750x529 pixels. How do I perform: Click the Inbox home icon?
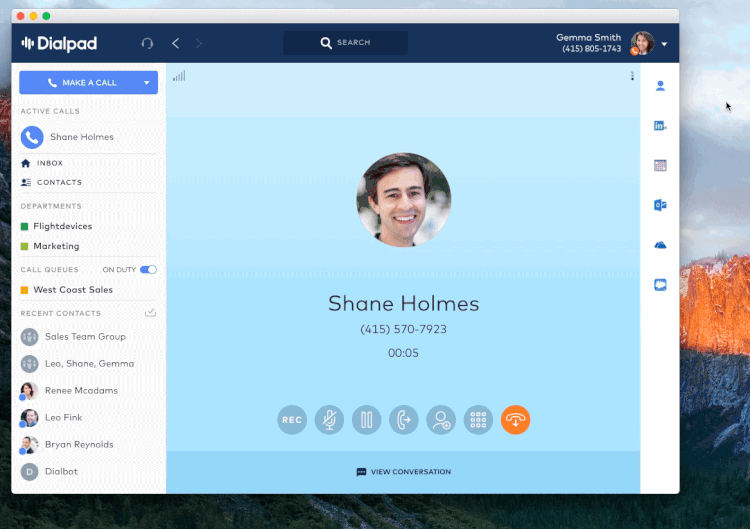(26, 163)
